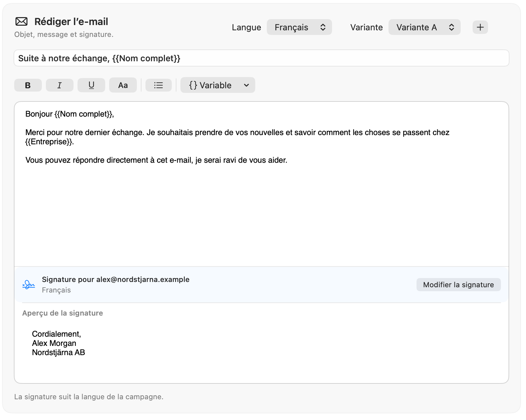
Task: Apply italic formatting
Action: (x=60, y=85)
